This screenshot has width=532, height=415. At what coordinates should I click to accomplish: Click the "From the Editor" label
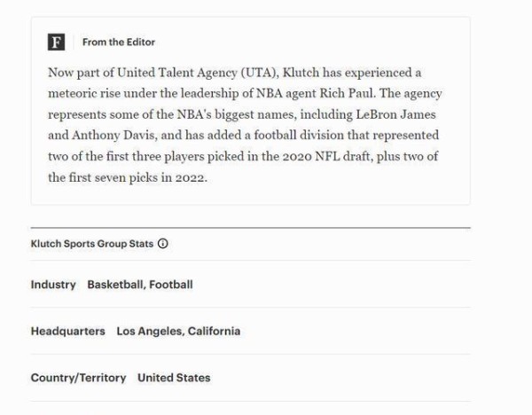click(119, 43)
